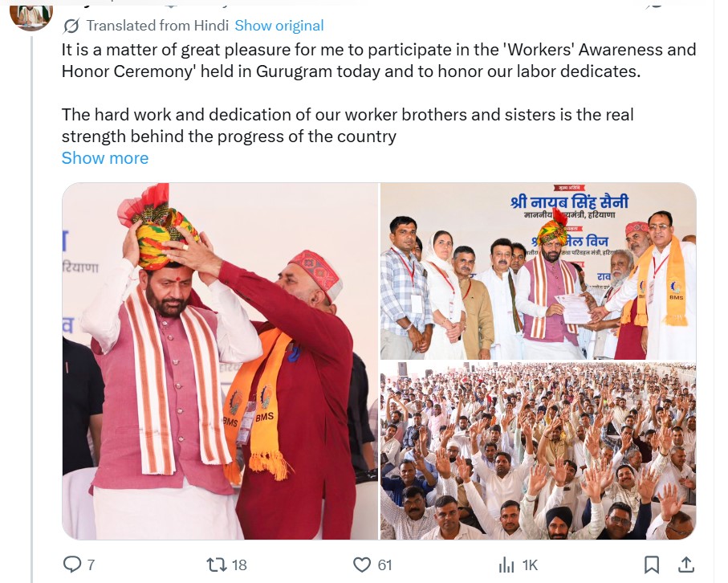Click the like count 61
Image resolution: width=728 pixels, height=583 pixels.
point(385,565)
